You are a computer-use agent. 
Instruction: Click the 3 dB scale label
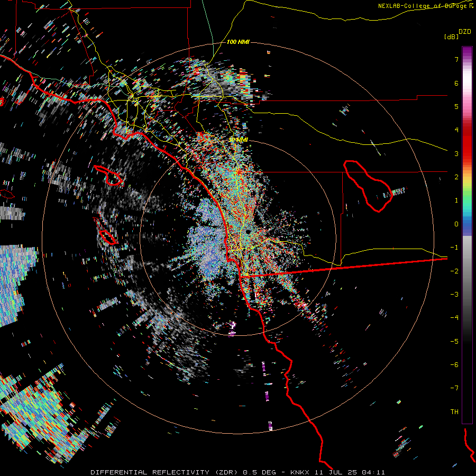tap(456, 153)
